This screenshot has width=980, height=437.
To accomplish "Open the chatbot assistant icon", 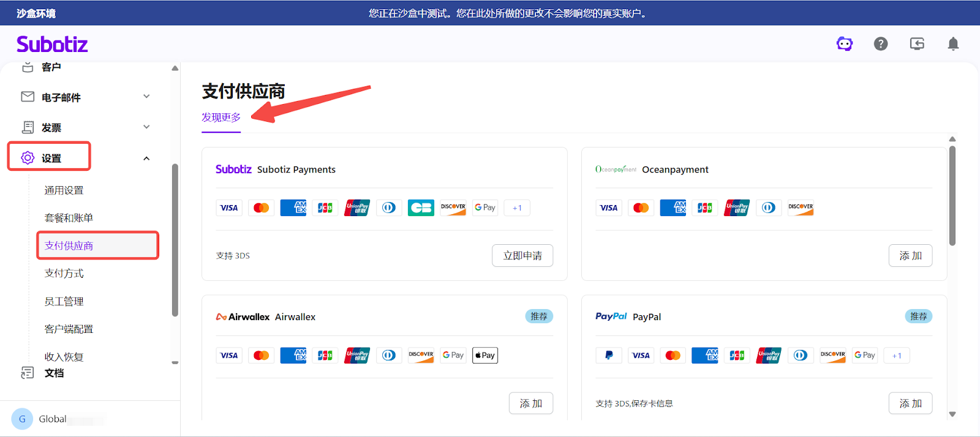I will click(x=845, y=43).
